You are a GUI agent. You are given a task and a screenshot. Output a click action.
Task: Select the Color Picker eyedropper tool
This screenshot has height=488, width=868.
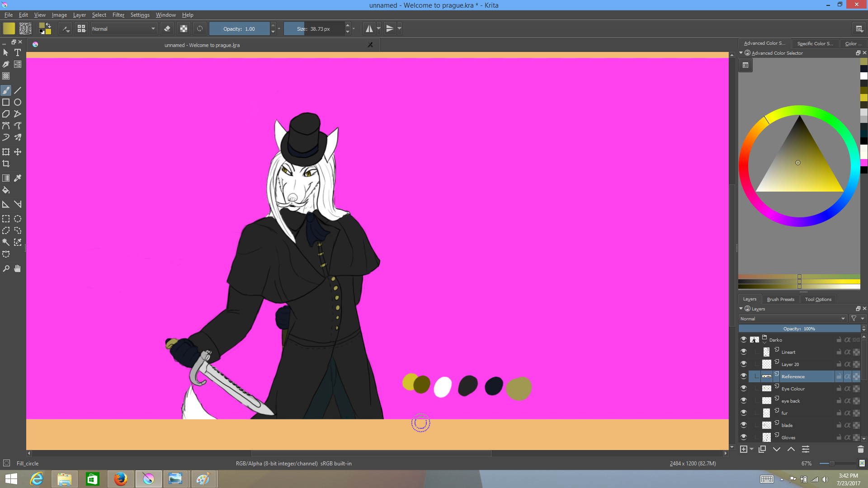pos(18,178)
